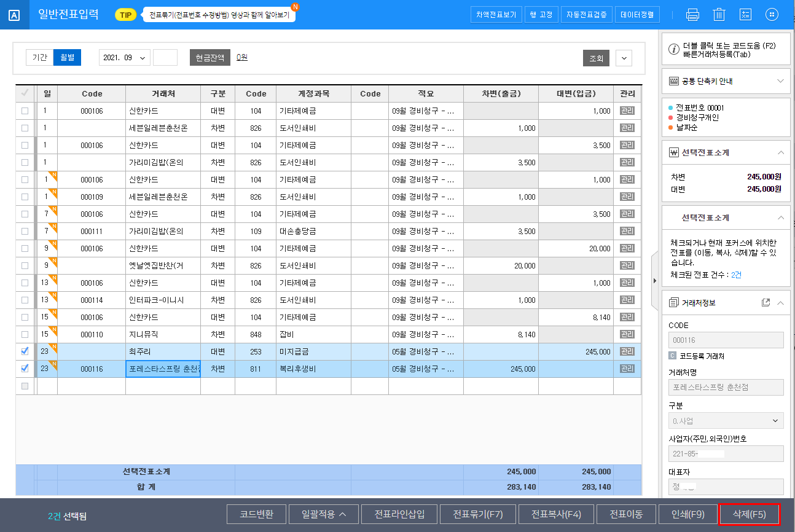Click the 삭제(F5) button

point(749,514)
